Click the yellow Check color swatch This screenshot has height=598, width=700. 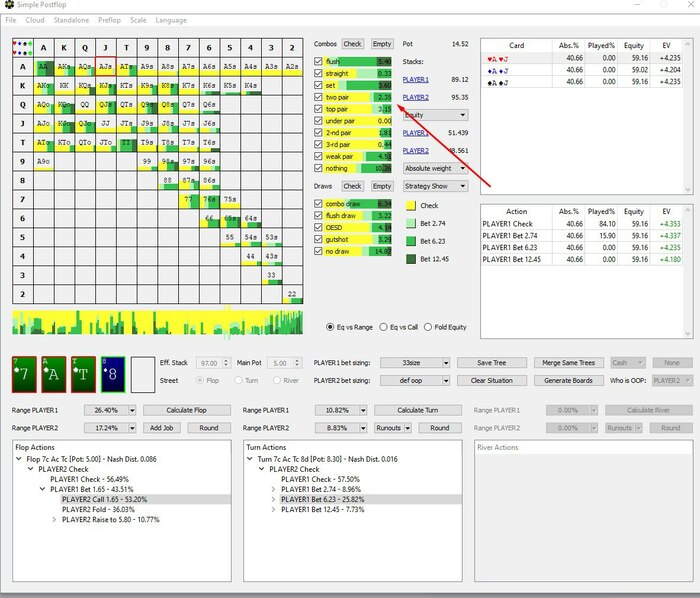click(x=411, y=206)
